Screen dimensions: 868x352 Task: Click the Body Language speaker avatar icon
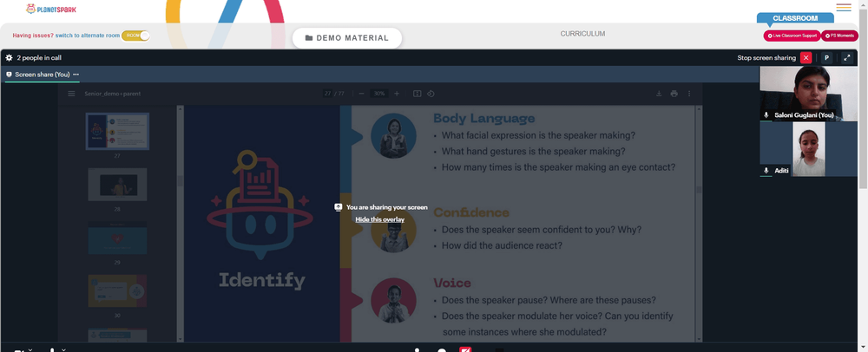(393, 136)
